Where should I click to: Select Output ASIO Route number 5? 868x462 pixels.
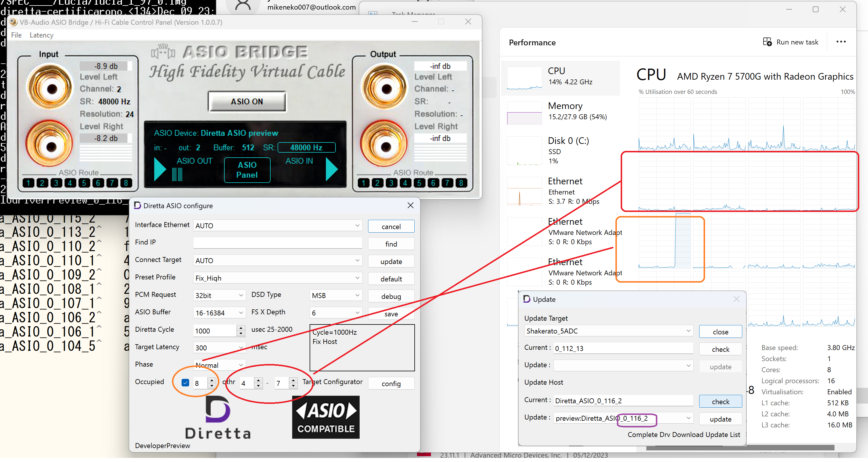419,183
